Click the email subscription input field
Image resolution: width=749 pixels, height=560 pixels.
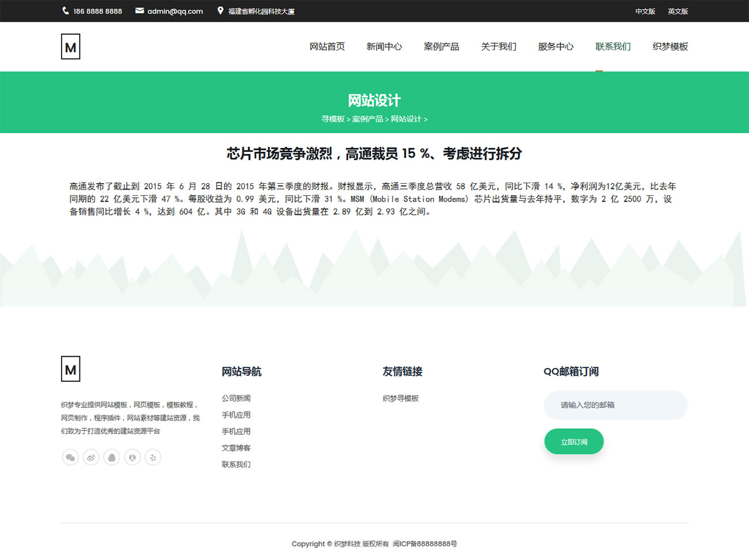click(615, 405)
